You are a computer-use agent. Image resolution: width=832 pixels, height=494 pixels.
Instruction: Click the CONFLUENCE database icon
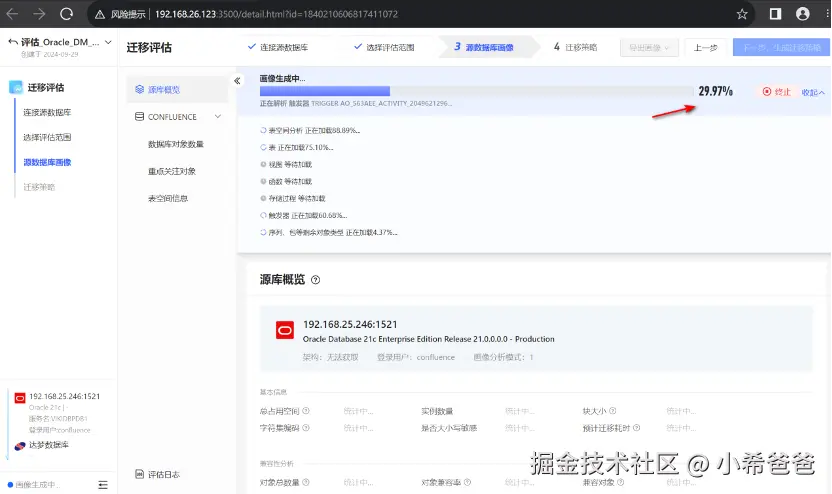click(140, 116)
